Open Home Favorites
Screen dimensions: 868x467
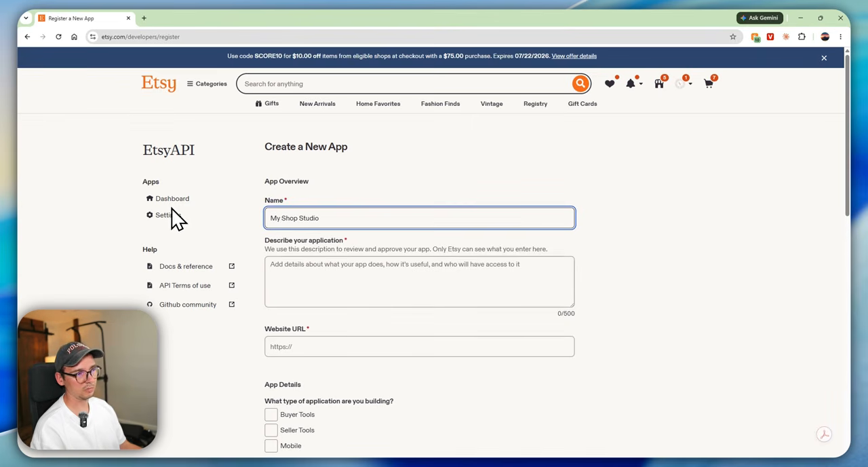[378, 104]
